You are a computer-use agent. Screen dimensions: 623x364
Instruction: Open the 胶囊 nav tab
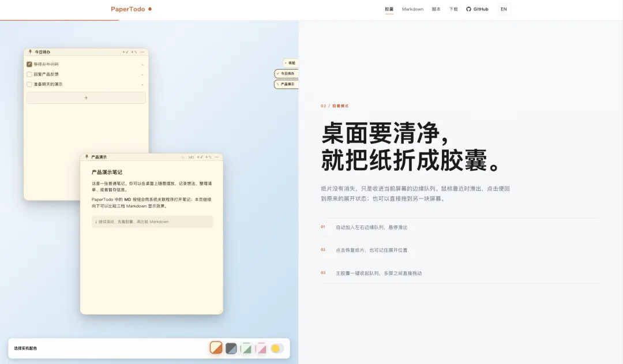389,9
